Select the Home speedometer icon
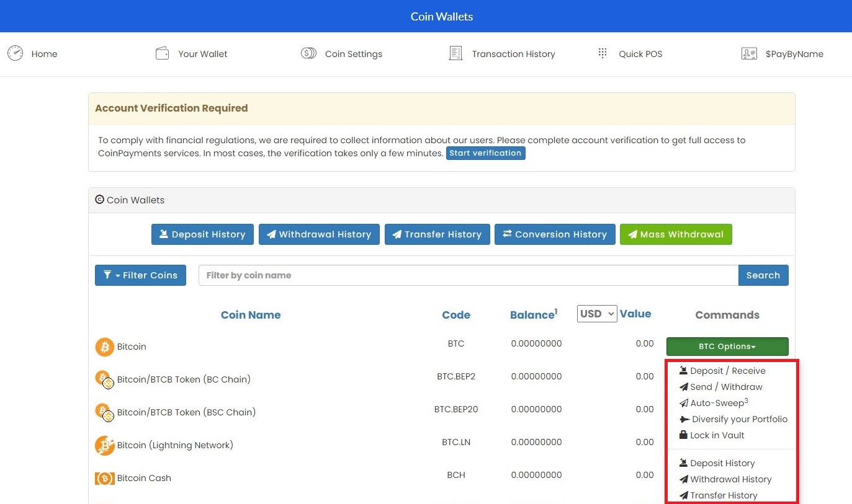 click(x=16, y=54)
